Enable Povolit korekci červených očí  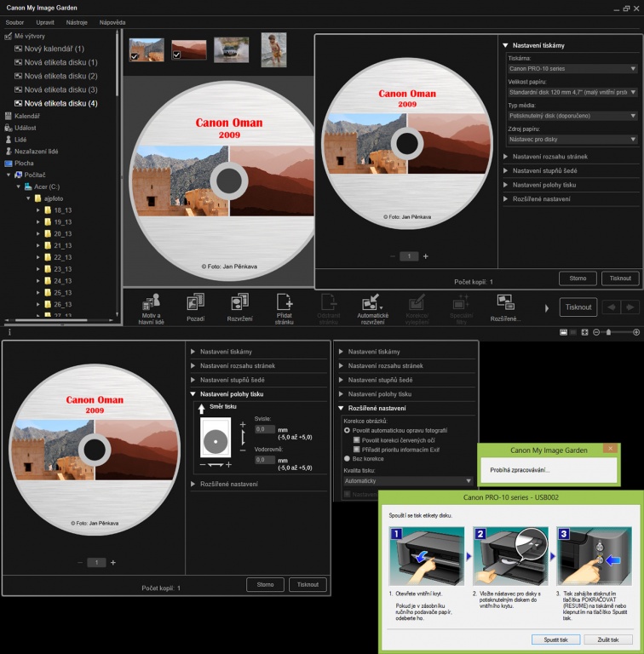[x=356, y=439]
